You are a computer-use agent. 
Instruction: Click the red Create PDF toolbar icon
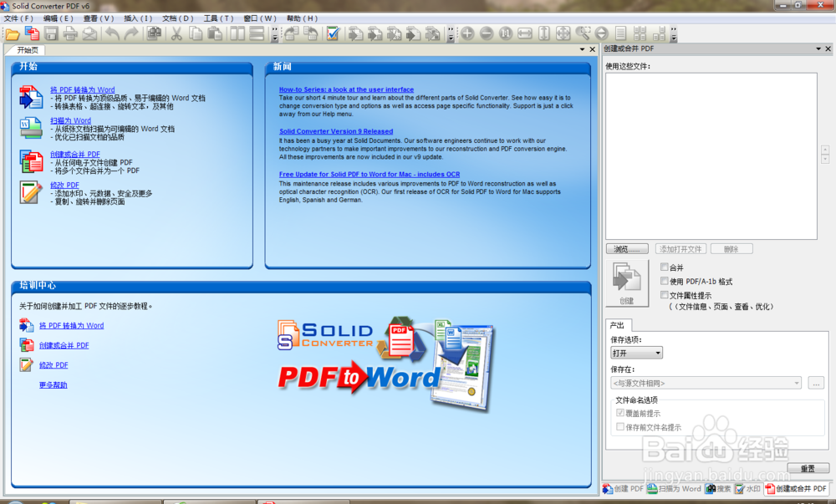[x=32, y=33]
